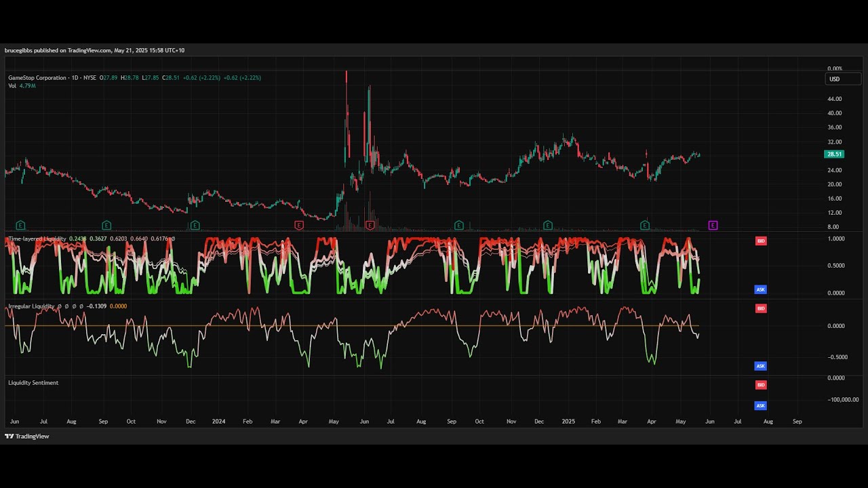Open the USD currency selector

[844, 79]
